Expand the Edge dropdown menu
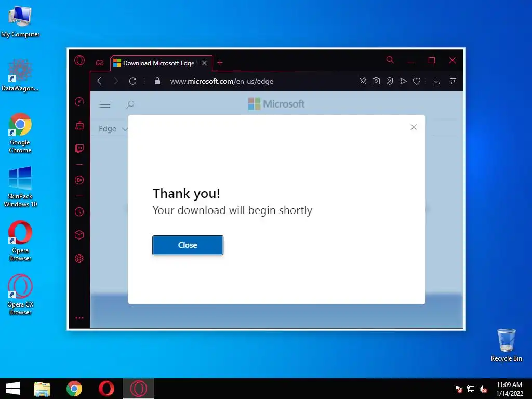Viewport: 532px width, 399px height. (113, 129)
